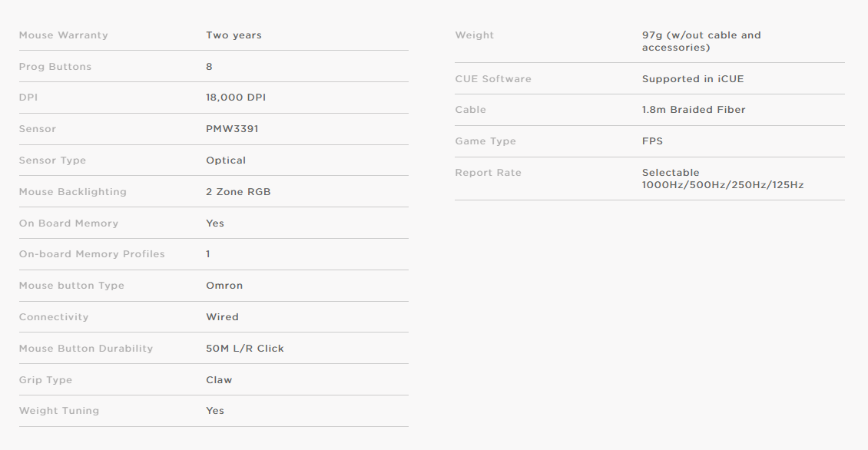This screenshot has height=450, width=868.
Task: Select the '2 Zone RGB' backlighting value
Action: pyautogui.click(x=238, y=191)
